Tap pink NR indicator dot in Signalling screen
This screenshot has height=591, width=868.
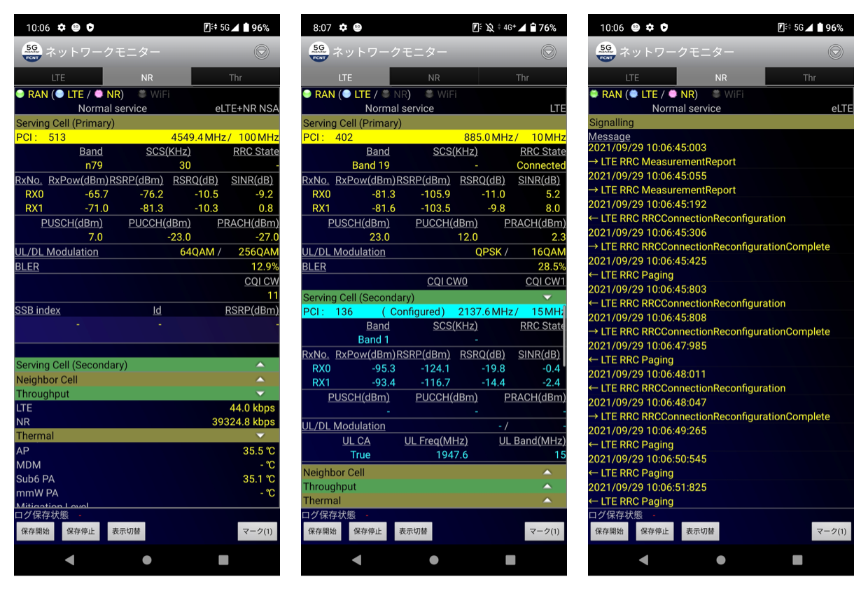(x=673, y=94)
